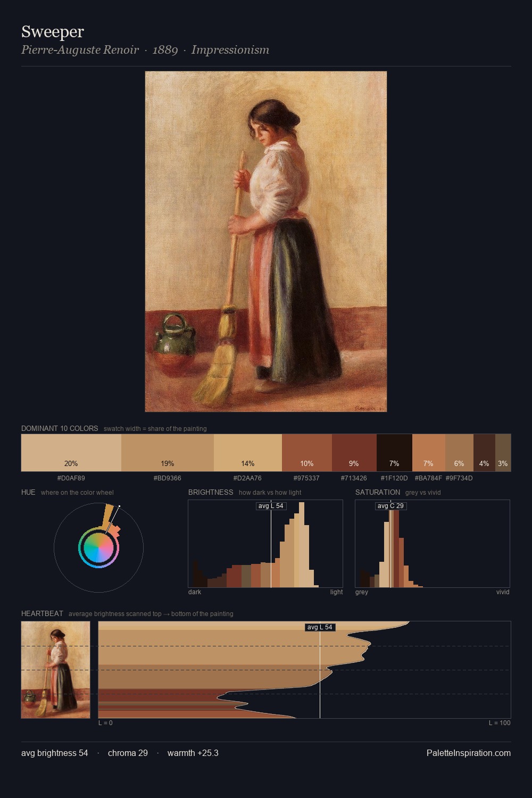Image resolution: width=532 pixels, height=798 pixels.
Task: Click the 'light' axis label
Action: coord(336,592)
